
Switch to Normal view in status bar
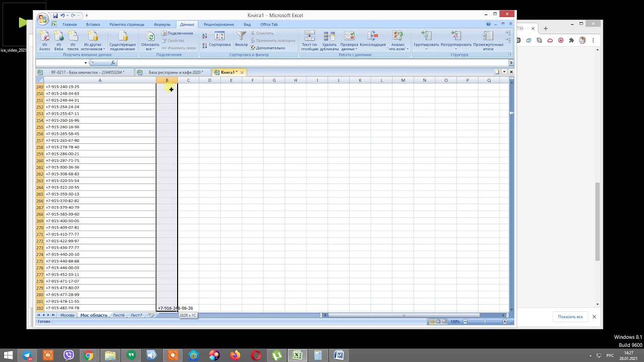click(432, 322)
